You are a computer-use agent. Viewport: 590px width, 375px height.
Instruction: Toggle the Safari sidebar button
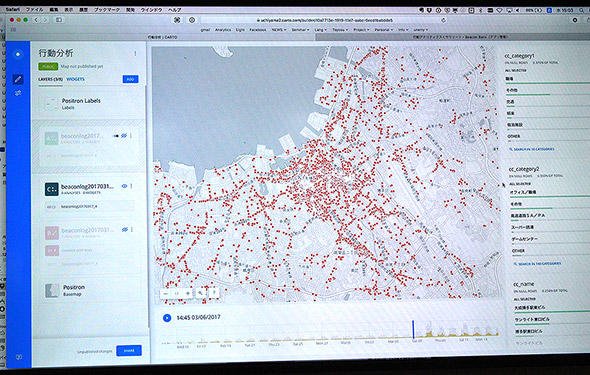click(x=59, y=20)
